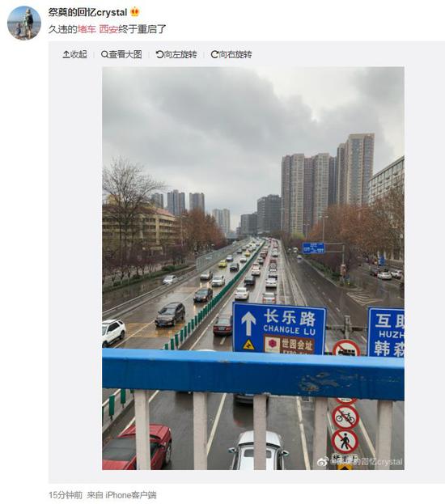This screenshot has width=445, height=504.
Task: Open the poster's round avatar picture
Action: point(24,23)
